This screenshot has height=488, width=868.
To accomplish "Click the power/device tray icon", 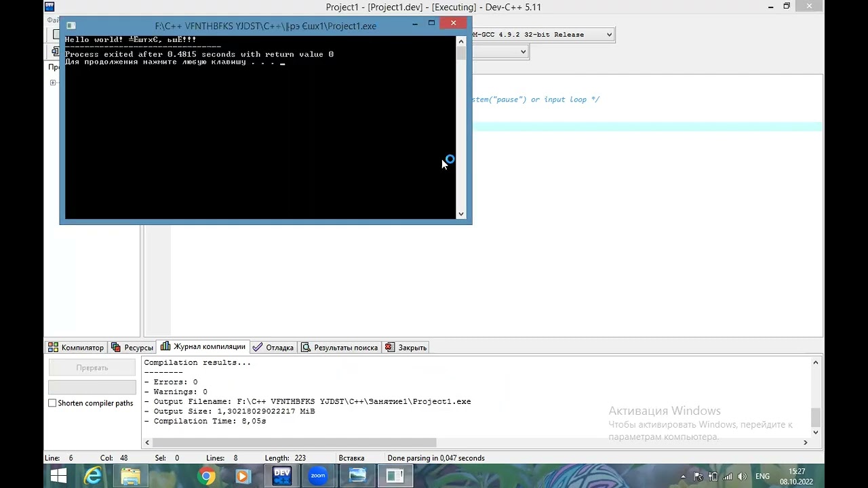I will click(x=714, y=476).
